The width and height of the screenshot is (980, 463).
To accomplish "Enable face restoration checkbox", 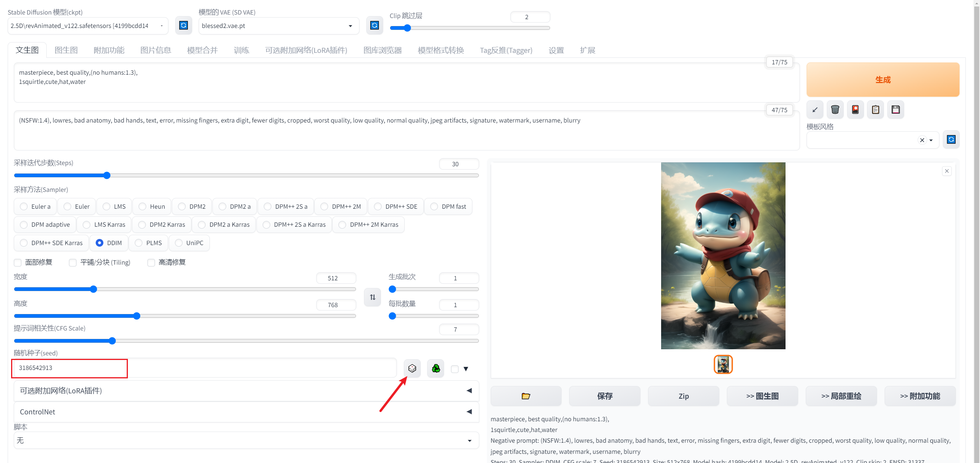I will [18, 262].
